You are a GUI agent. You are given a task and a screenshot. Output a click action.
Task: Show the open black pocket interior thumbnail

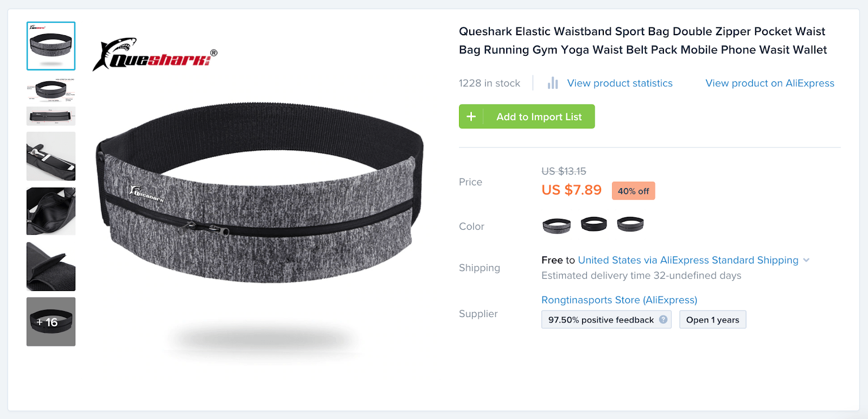pyautogui.click(x=51, y=211)
